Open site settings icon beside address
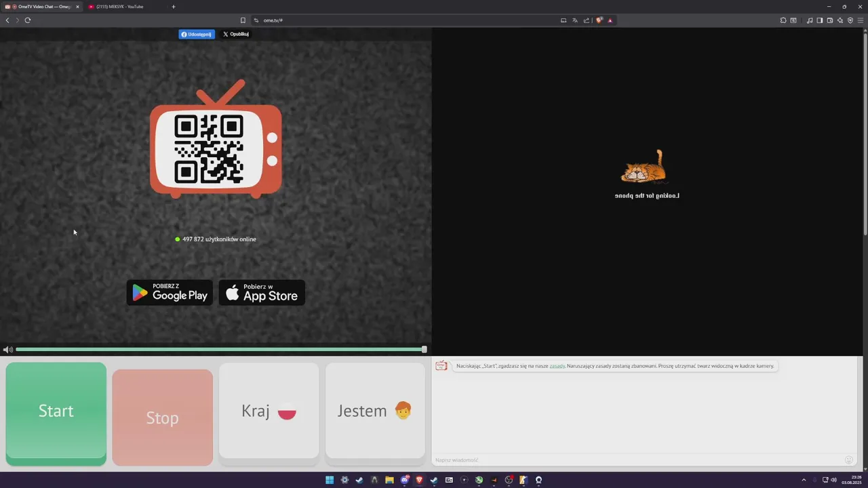 [256, 20]
